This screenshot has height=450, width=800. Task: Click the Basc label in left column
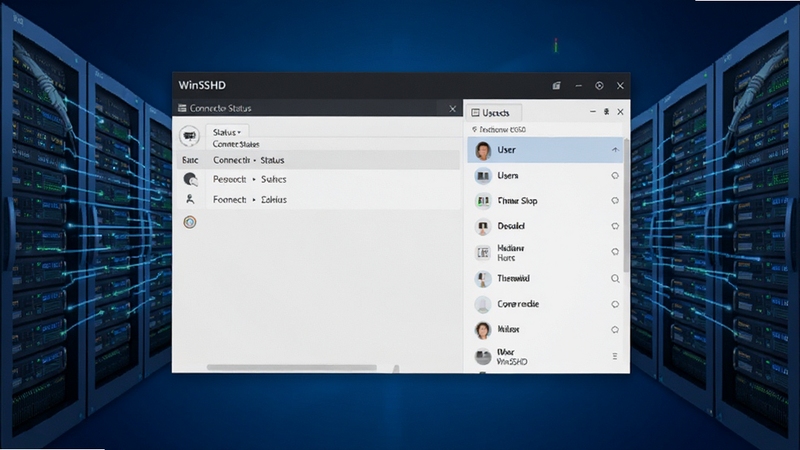click(190, 160)
